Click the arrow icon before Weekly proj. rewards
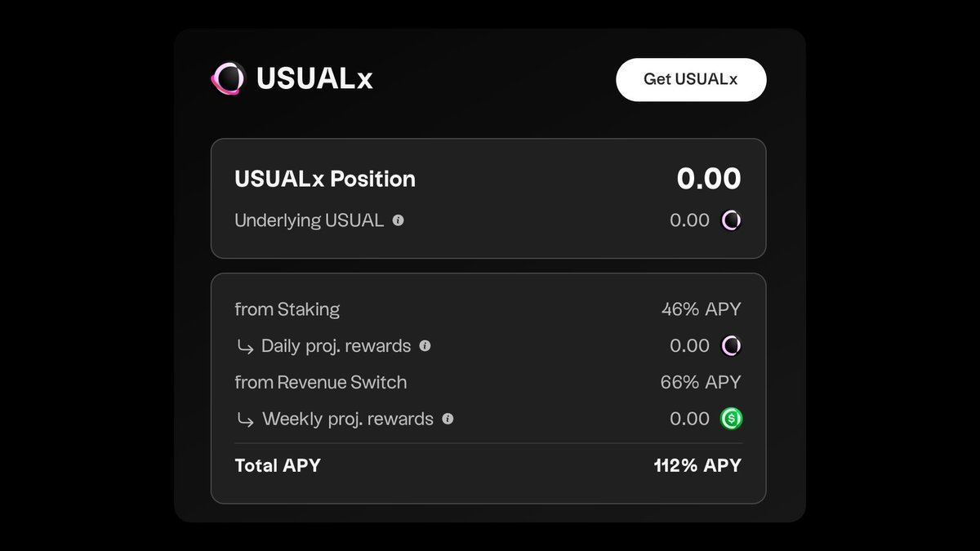 pos(244,420)
